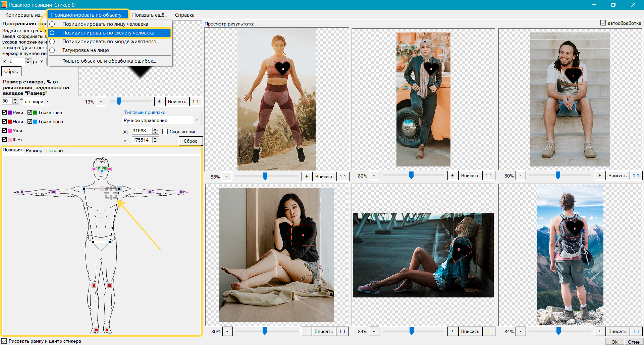Image resolution: width=644 pixels, height=345 pixels.
Task: Select the blue nose point on skeleton head
Action: coord(102,171)
